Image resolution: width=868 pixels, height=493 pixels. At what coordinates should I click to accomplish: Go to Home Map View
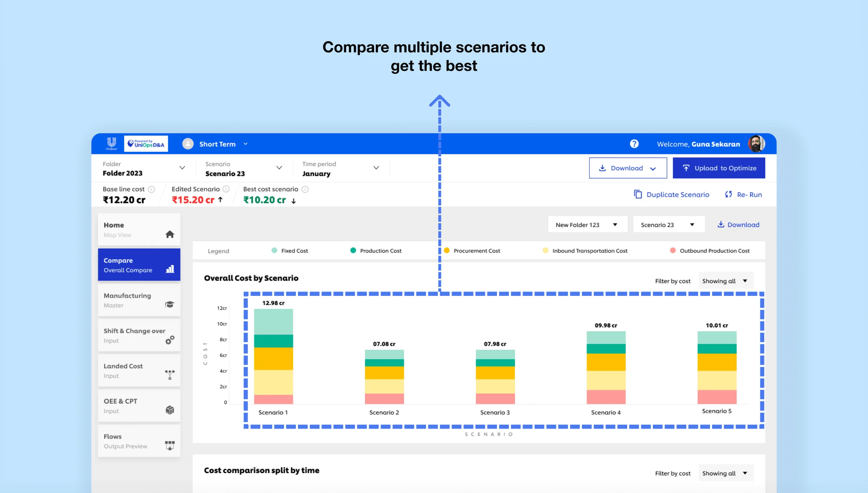tap(139, 229)
